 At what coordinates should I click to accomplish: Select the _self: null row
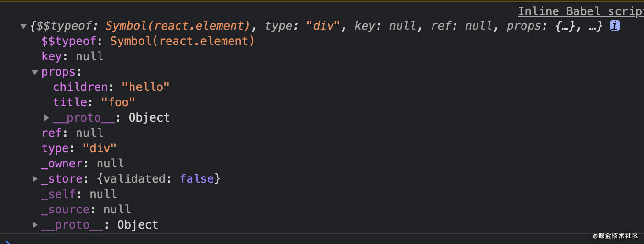click(79, 194)
